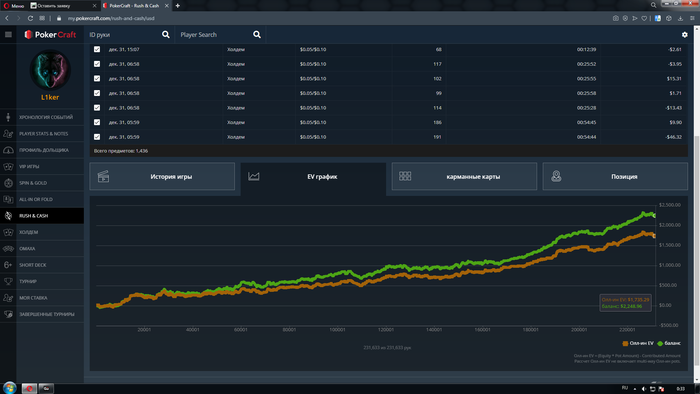The image size is (700, 394).
Task: Uncheck session row with result -$3.95
Action: pos(97,64)
